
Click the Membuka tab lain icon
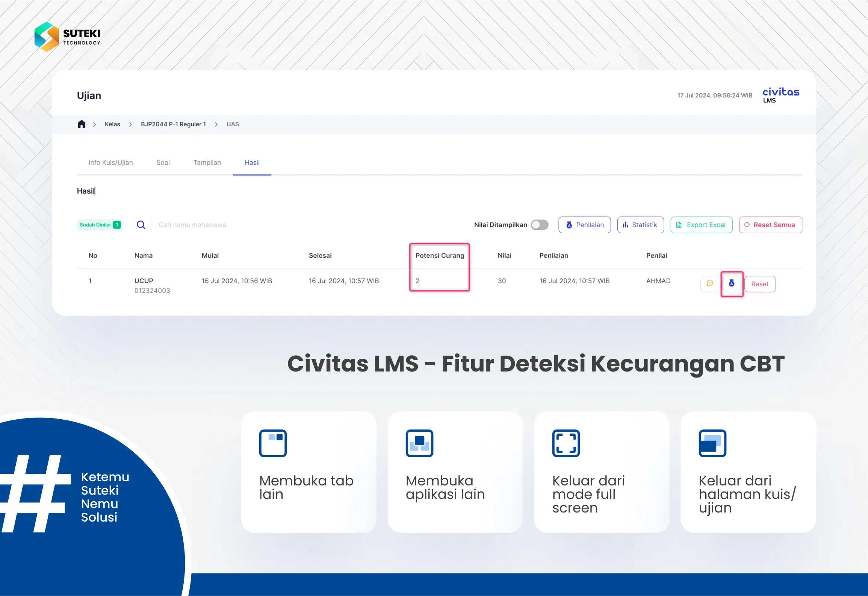coord(273,443)
